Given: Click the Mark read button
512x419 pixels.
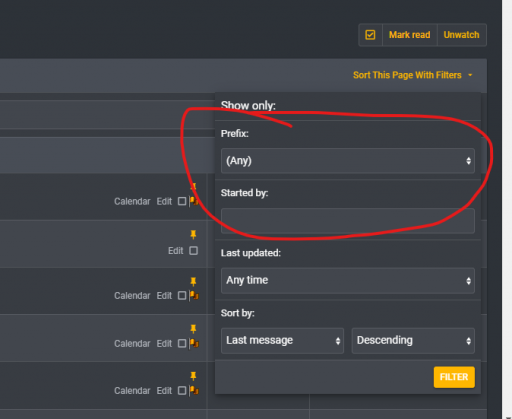Looking at the screenshot, I should [409, 35].
